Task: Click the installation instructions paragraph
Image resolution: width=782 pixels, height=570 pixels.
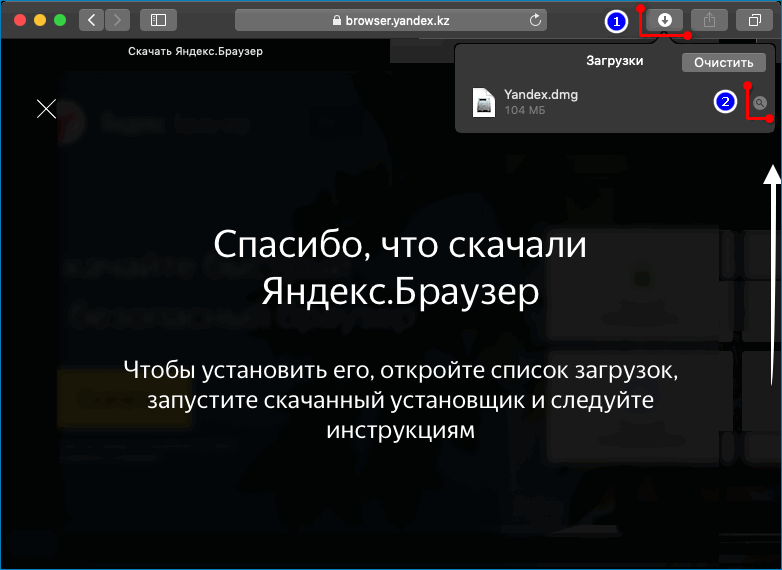Action: tap(400, 400)
